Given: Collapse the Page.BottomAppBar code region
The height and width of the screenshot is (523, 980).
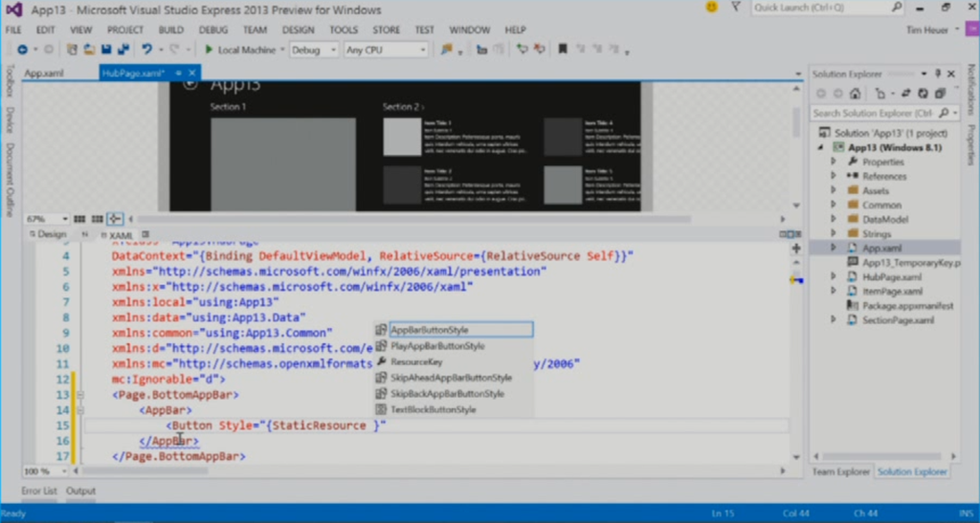Looking at the screenshot, I should tap(80, 395).
